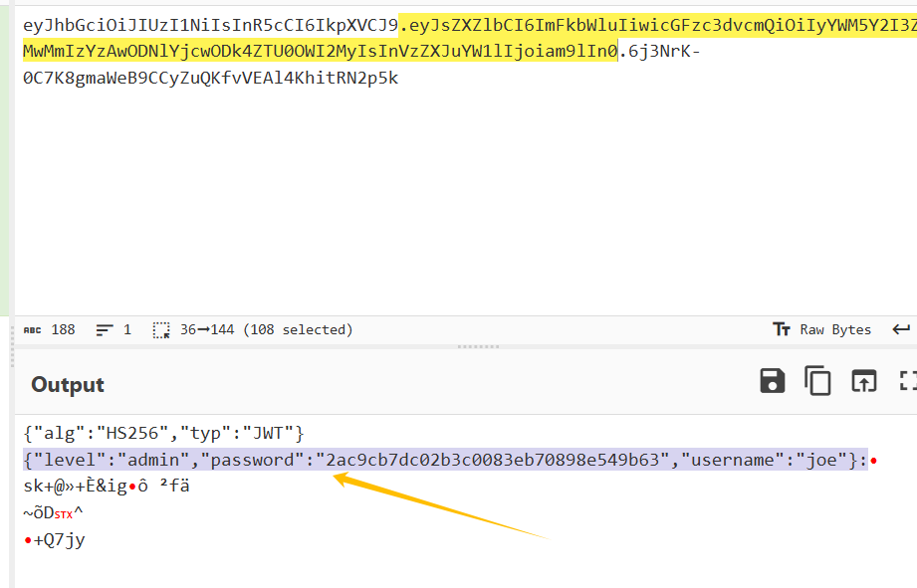
Task: Click the decoded {"alg":"HS256","typ":"JWT"} line
Action: [163, 433]
